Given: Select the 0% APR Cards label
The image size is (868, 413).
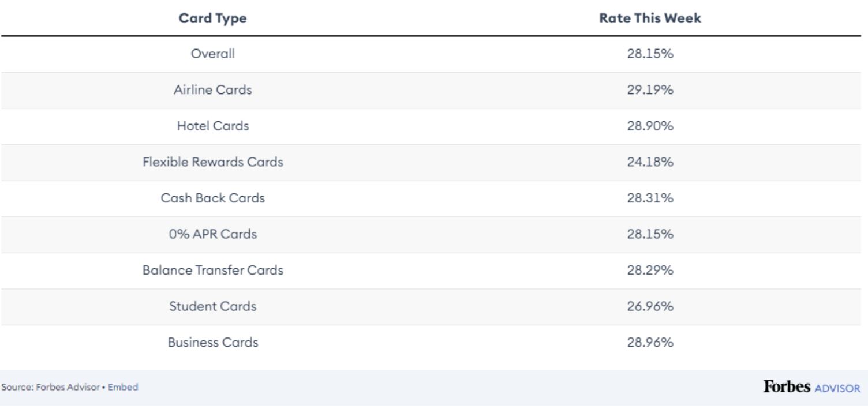Looking at the screenshot, I should 212,234.
